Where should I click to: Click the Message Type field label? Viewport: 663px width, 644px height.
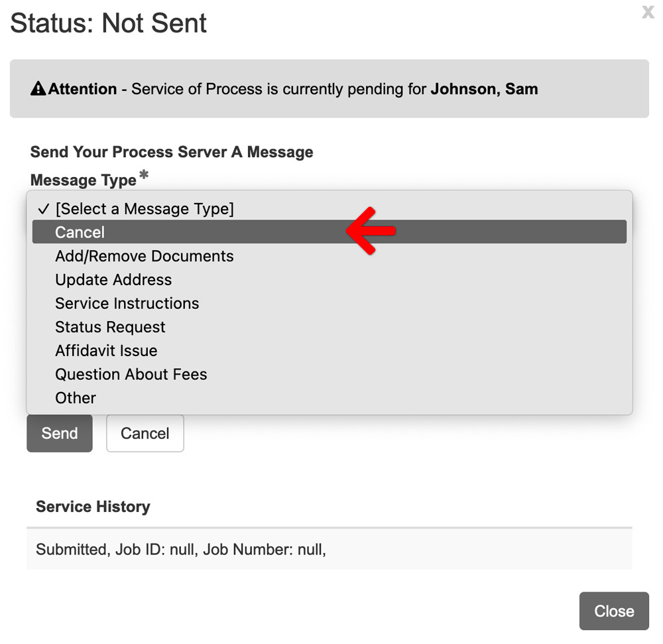pyautogui.click(x=84, y=180)
